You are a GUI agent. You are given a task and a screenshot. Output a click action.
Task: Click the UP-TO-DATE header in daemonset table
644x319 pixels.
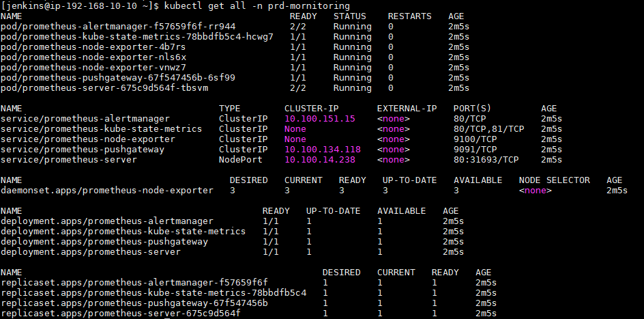coord(410,180)
